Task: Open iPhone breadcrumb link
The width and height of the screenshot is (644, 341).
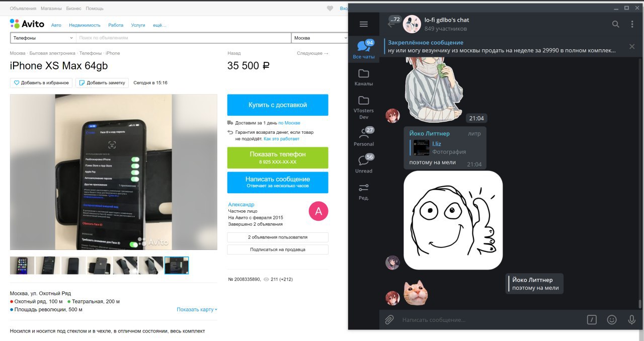Action: [113, 53]
